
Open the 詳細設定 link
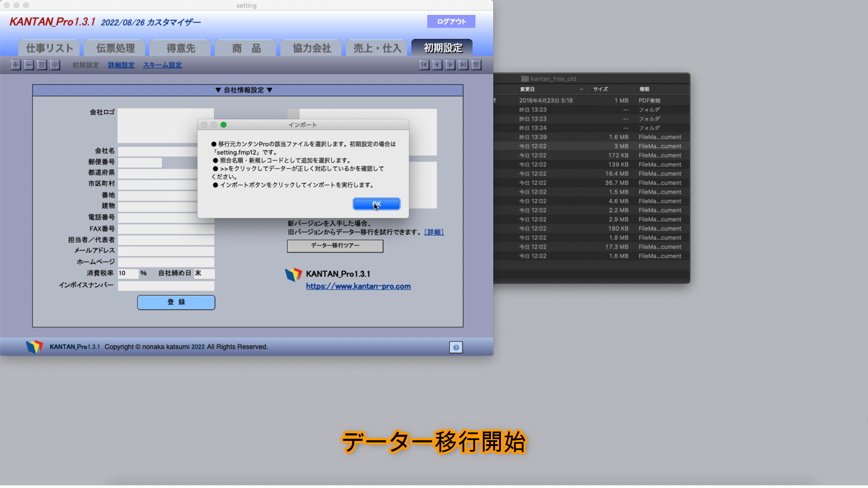(x=121, y=65)
